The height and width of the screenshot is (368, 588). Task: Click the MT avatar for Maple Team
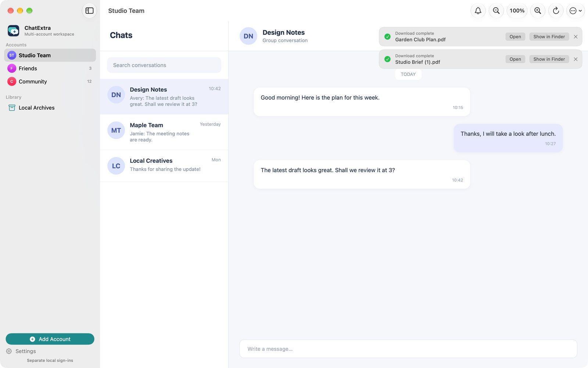tap(116, 130)
